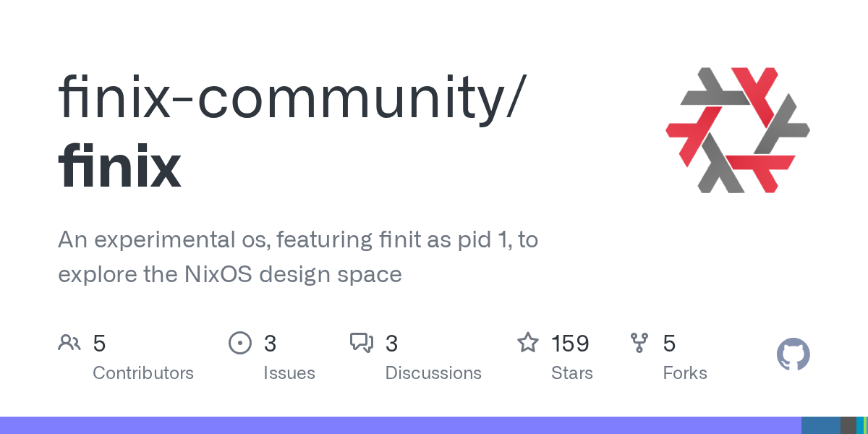This screenshot has width=868, height=434.
Task: Click the dark blue language bar segment
Action: tap(820, 425)
